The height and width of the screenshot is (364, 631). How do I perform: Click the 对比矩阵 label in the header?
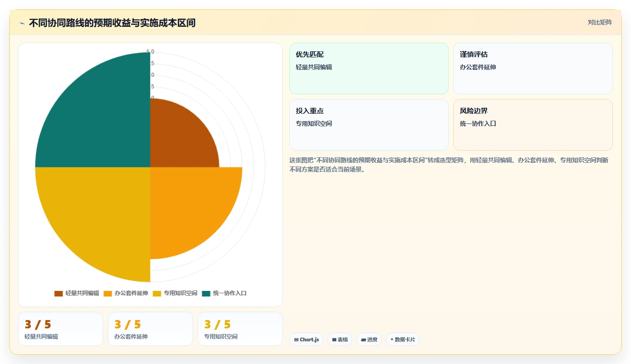[600, 23]
